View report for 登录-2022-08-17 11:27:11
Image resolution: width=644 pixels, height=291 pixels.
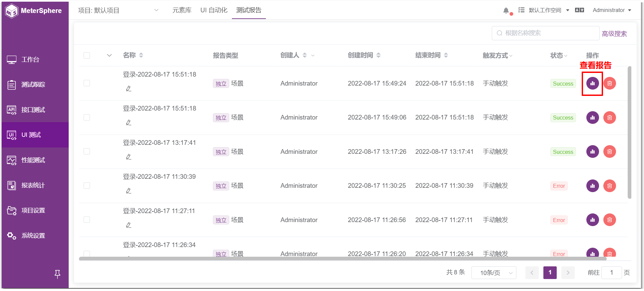(592, 220)
